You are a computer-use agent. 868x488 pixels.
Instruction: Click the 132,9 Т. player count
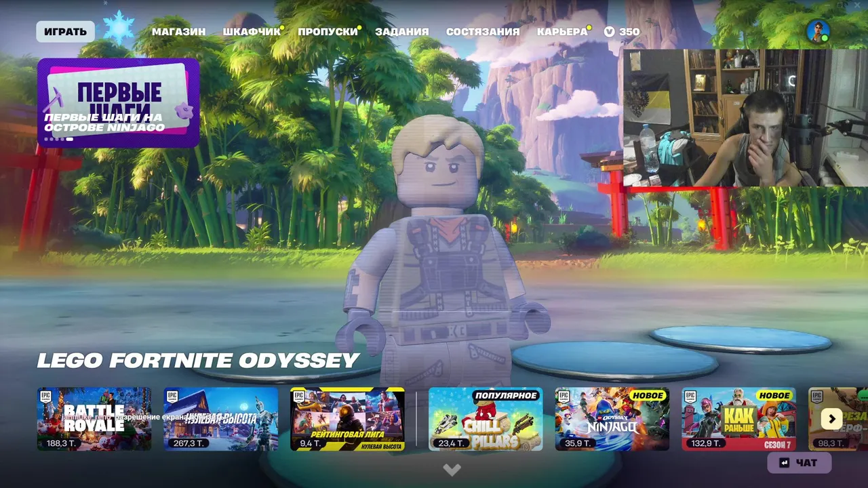(x=706, y=443)
